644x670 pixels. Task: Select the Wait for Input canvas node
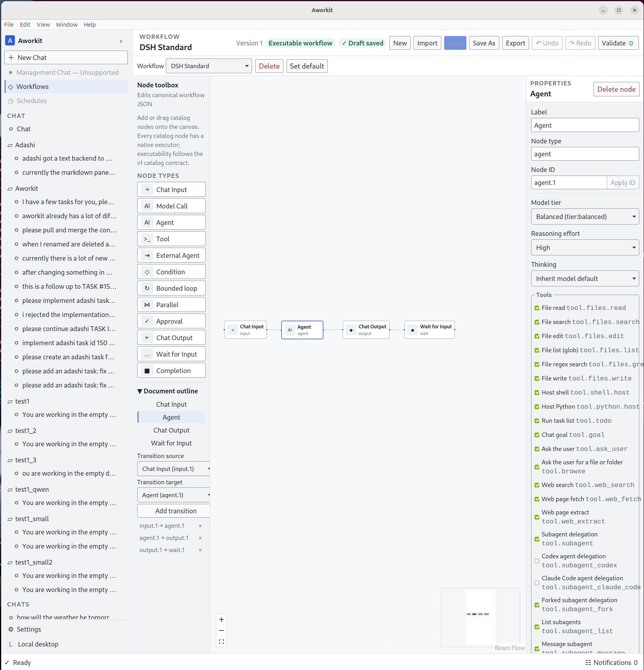click(430, 330)
